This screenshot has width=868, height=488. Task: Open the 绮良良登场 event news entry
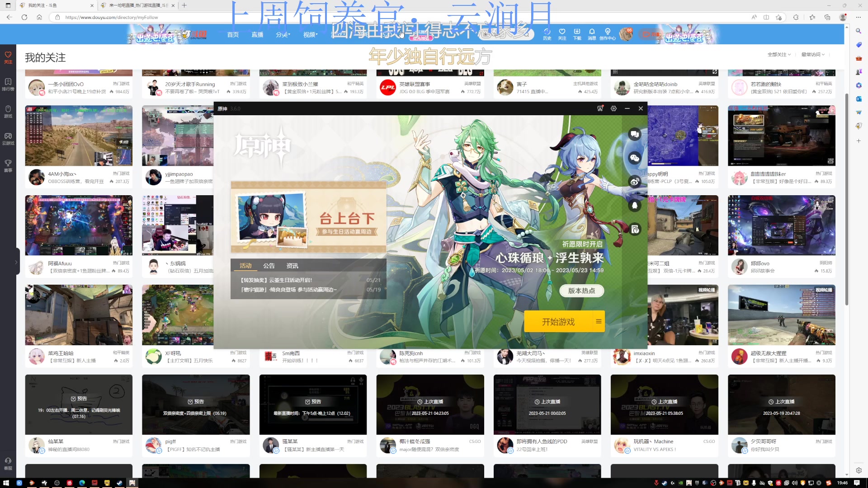coord(310,290)
